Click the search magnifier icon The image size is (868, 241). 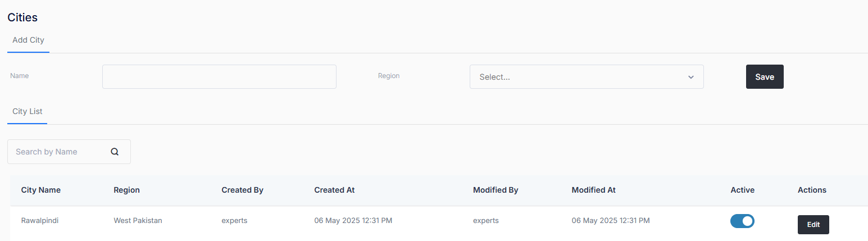115,152
